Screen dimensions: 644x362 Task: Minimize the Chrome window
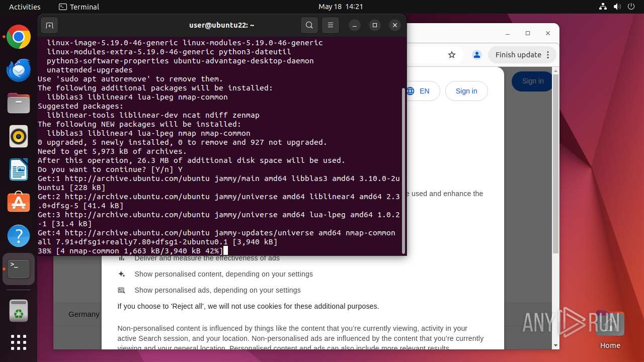[x=508, y=33]
